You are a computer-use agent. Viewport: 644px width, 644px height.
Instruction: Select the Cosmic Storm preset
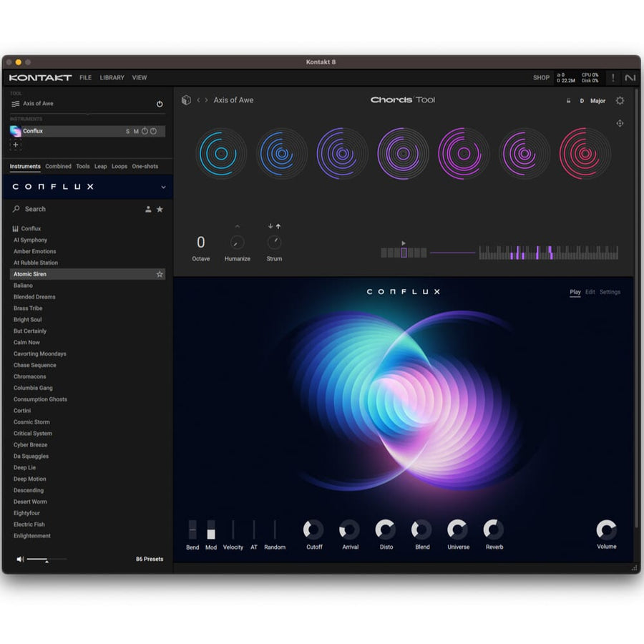[x=31, y=421]
